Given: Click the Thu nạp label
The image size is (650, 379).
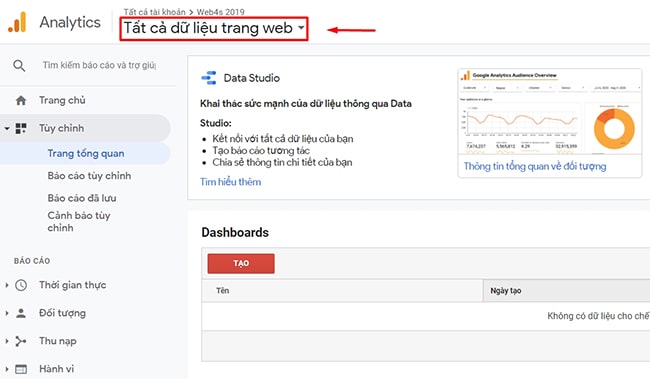Looking at the screenshot, I should [58, 341].
